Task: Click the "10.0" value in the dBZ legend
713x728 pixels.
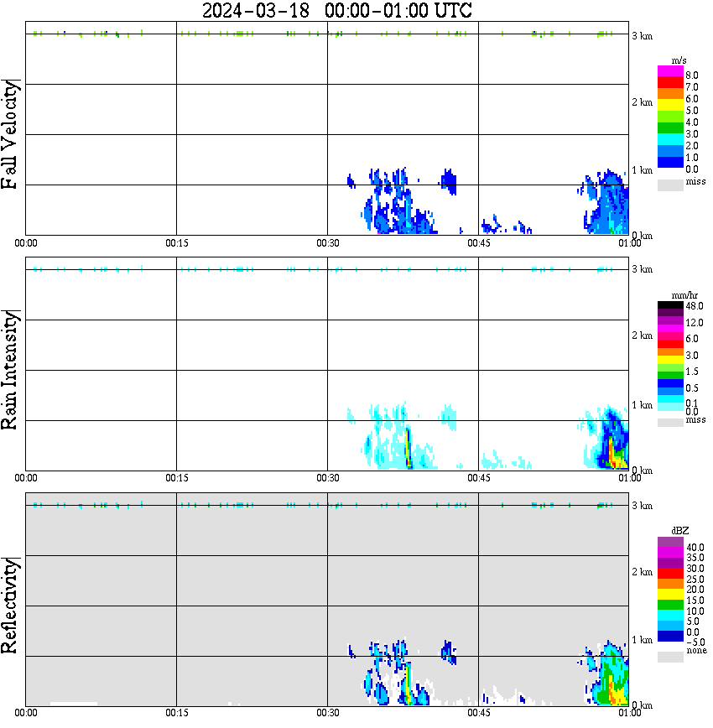Action: pyautogui.click(x=695, y=611)
